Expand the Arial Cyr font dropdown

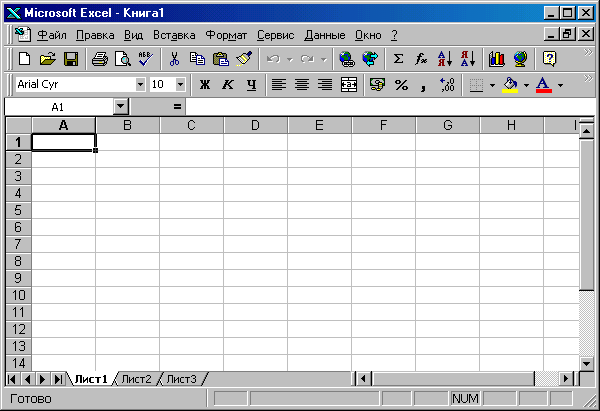point(140,84)
